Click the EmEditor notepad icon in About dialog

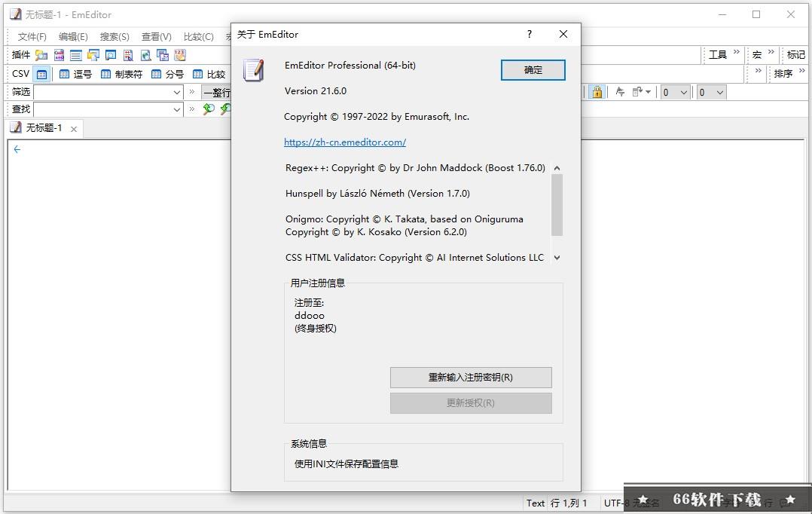(x=255, y=70)
